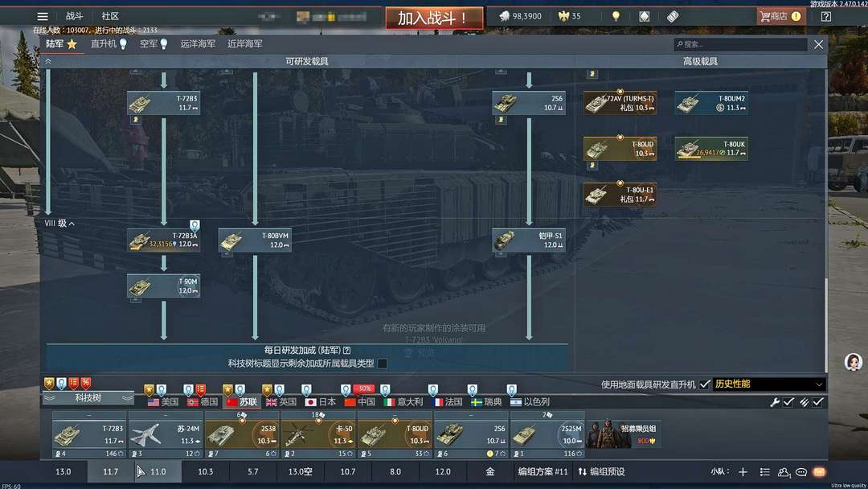Image resolution: width=868 pixels, height=489 pixels.
Task: Open the 战斗 menu
Action: point(74,16)
